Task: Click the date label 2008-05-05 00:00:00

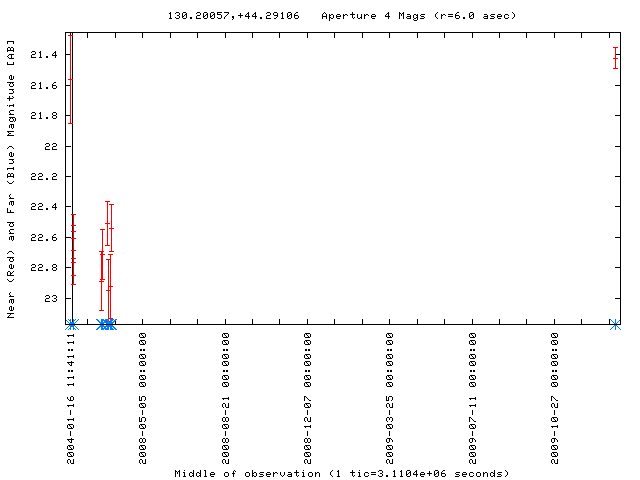Action: [x=142, y=398]
